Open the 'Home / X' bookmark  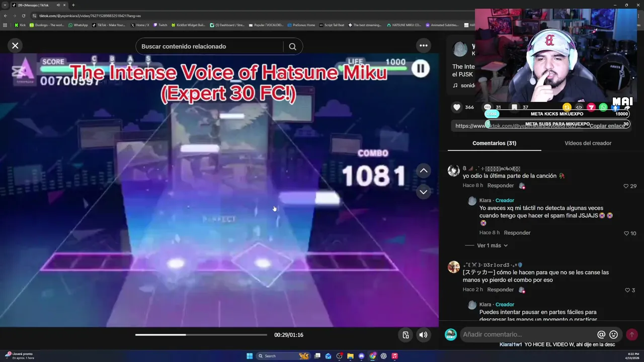pyautogui.click(x=140, y=25)
